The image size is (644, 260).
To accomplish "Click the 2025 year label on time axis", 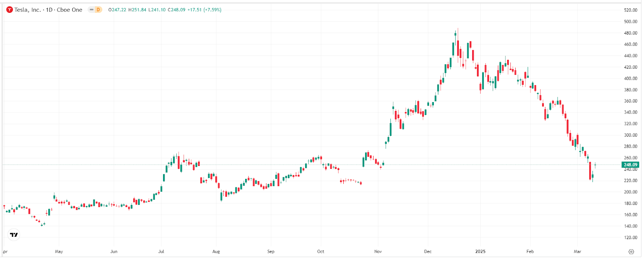I will click(x=480, y=252).
